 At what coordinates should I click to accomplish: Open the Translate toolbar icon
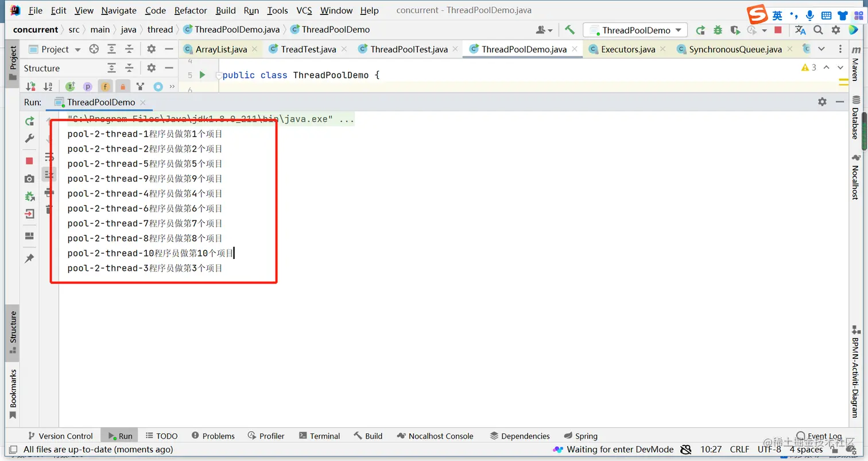pyautogui.click(x=800, y=30)
